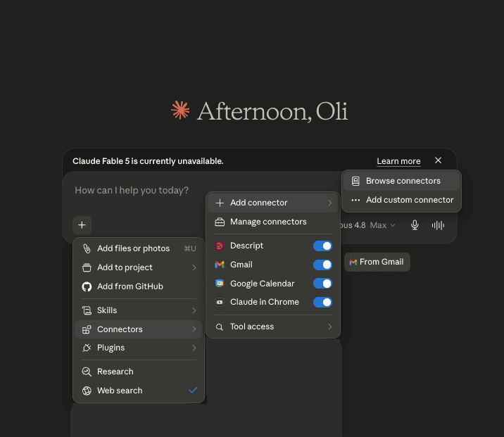Viewport: 504px width, 437px height.
Task: Click the orange Claude starburst logo
Action: [180, 110]
